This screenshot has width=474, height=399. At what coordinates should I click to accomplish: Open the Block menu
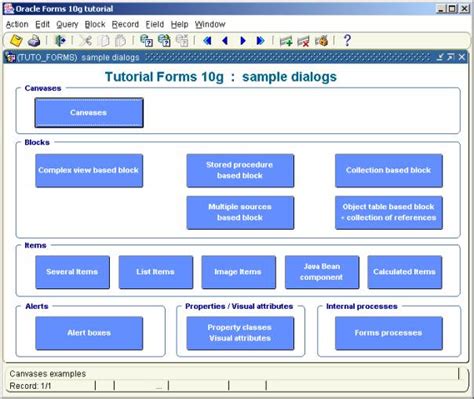pyautogui.click(x=95, y=24)
